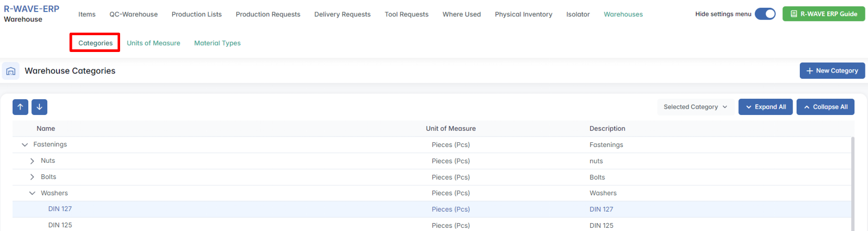Select the DIN 125 category row

click(x=60, y=225)
